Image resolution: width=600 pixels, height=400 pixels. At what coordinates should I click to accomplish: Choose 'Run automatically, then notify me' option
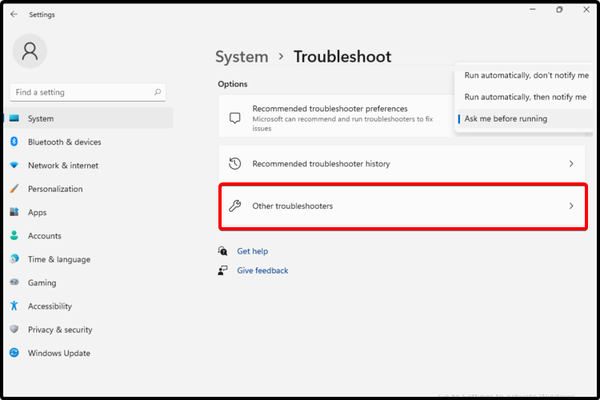525,97
